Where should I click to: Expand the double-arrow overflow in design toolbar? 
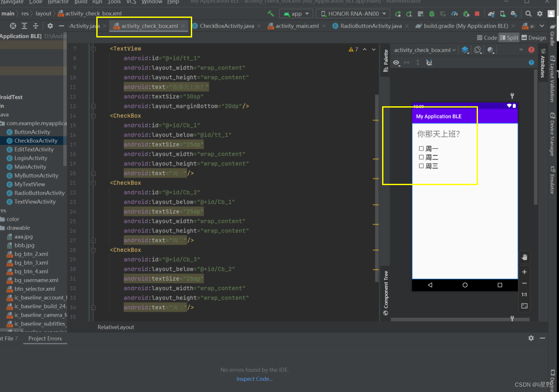(521, 50)
